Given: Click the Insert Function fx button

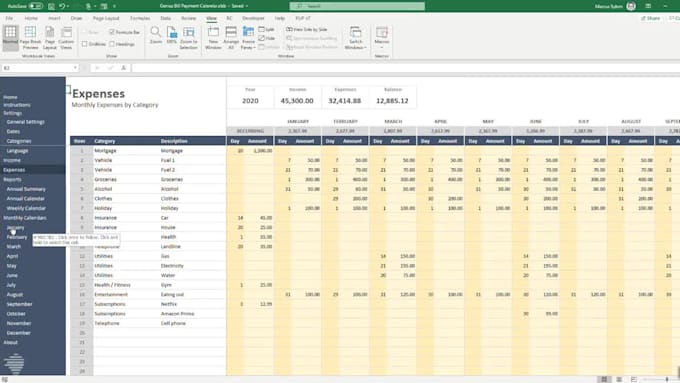Looking at the screenshot, I should click(124, 68).
